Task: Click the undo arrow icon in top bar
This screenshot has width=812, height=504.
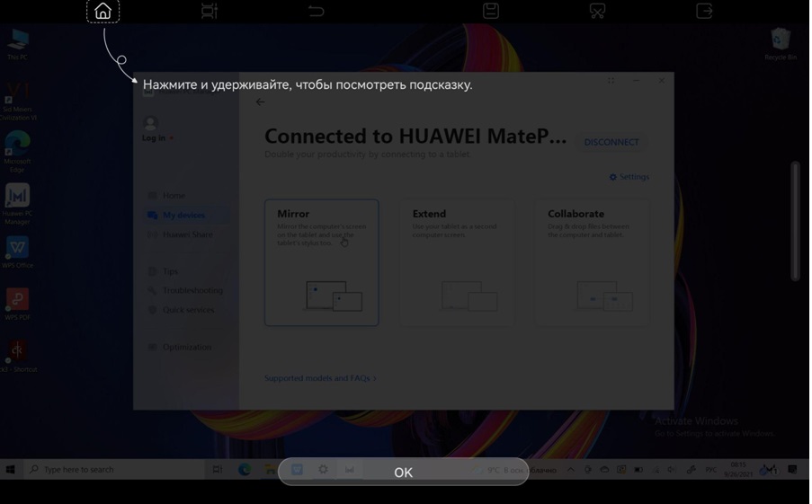Action: click(x=316, y=12)
